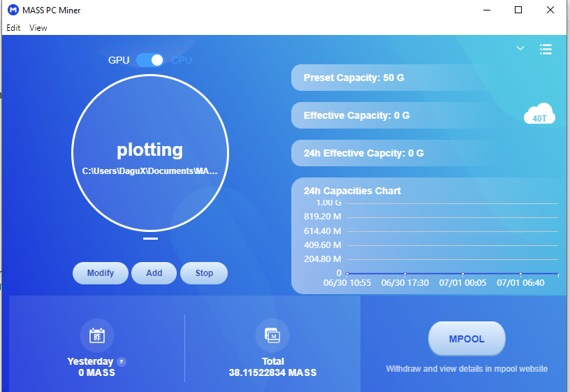The width and height of the screenshot is (570, 392).
Task: Click the Total MASS wallet icon
Action: pos(272,335)
